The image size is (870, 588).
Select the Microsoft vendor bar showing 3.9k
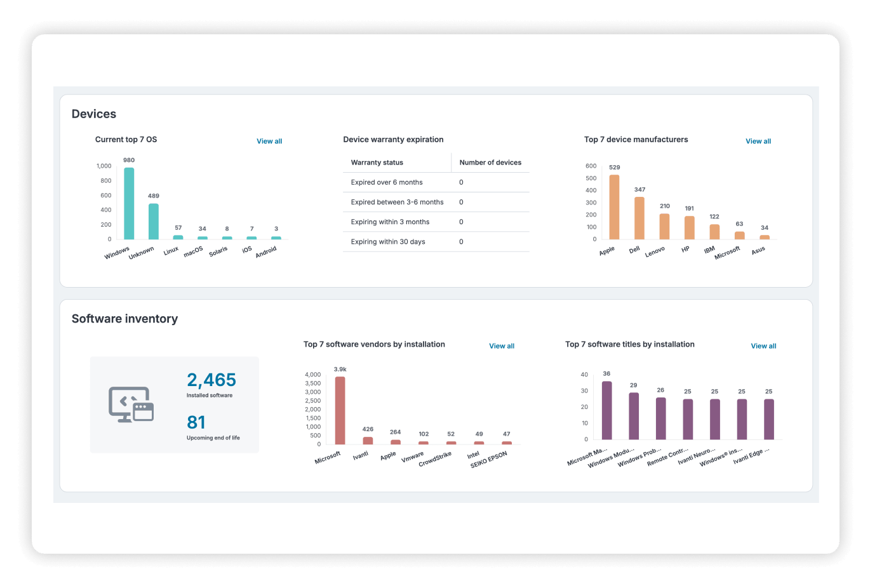(340, 410)
